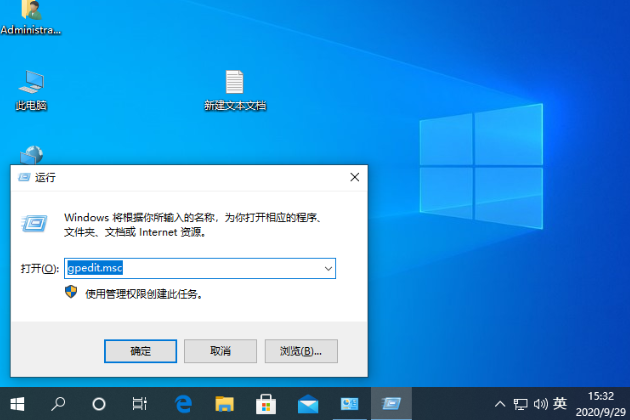Select the 此电脑 desktop icon
630x420 pixels.
31,90
